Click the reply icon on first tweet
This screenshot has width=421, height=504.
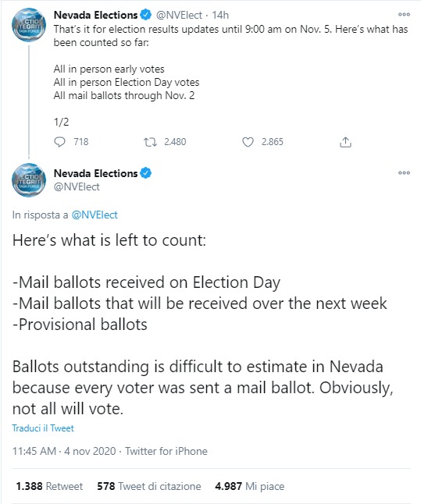(x=59, y=142)
